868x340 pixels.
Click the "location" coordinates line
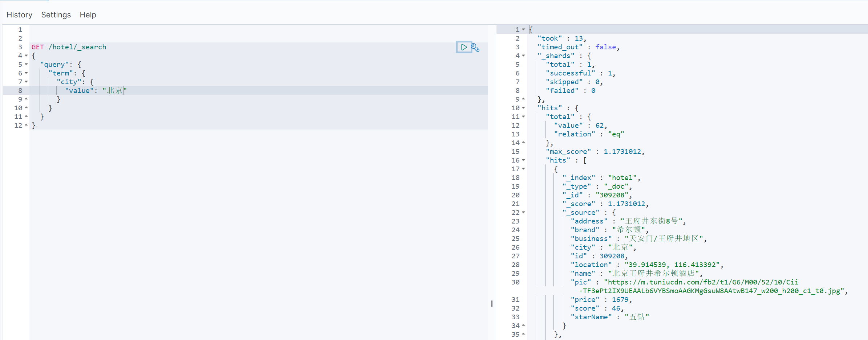tap(647, 265)
